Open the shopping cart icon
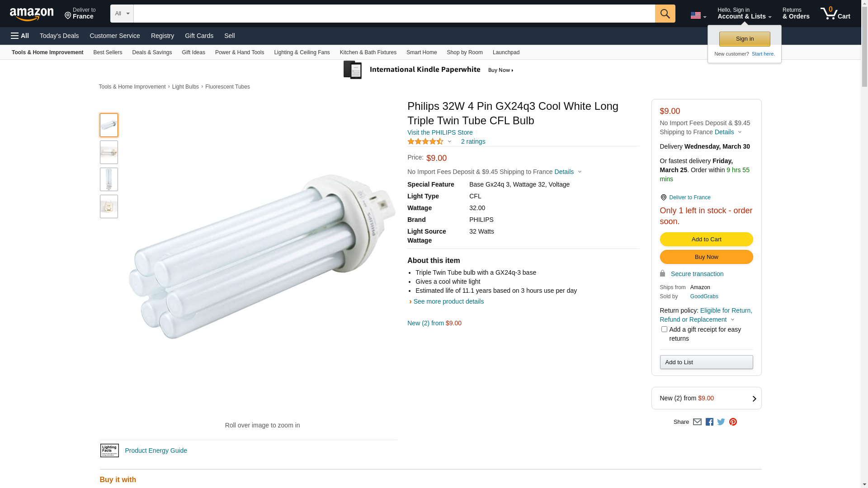Image resolution: width=868 pixels, height=488 pixels. coord(835,14)
